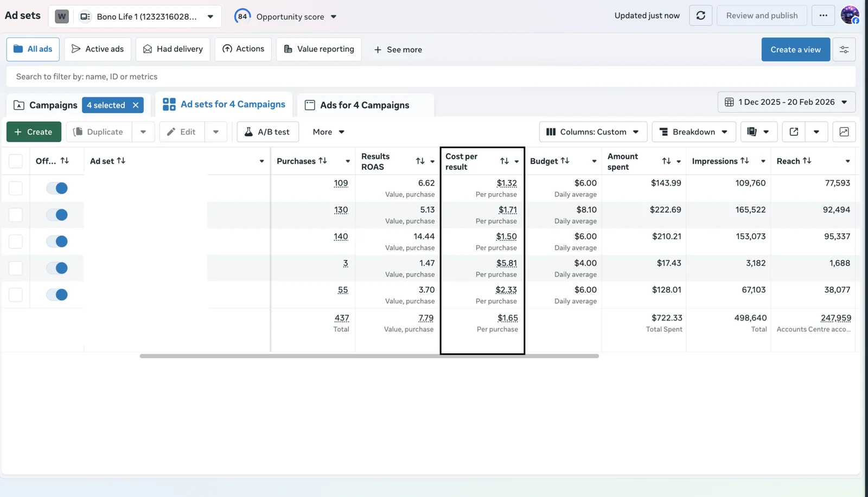Click the reports icon in the toolbar
This screenshot has width=868, height=497.
click(752, 132)
